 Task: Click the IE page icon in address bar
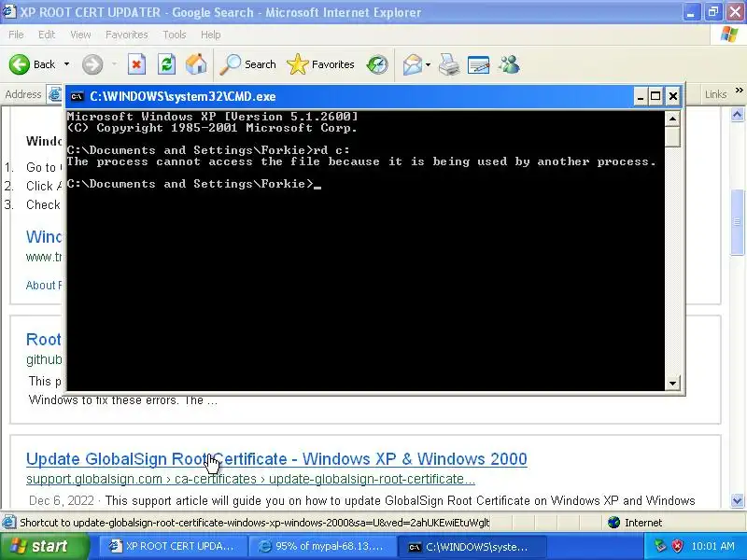(55, 94)
